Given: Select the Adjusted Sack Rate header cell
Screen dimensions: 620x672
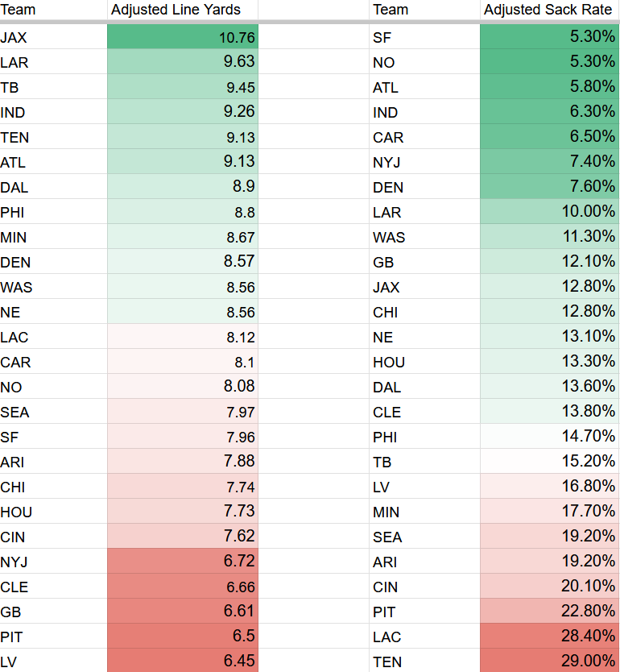Looking at the screenshot, I should coord(548,10).
